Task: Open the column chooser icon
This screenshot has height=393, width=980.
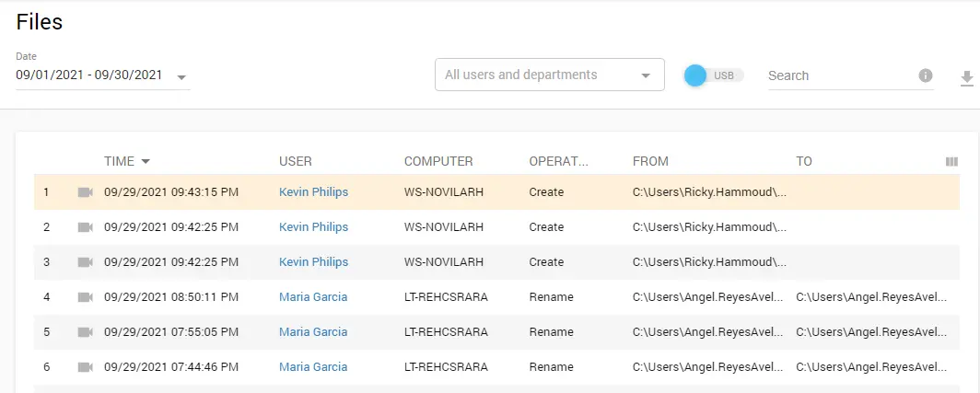Action: click(951, 162)
